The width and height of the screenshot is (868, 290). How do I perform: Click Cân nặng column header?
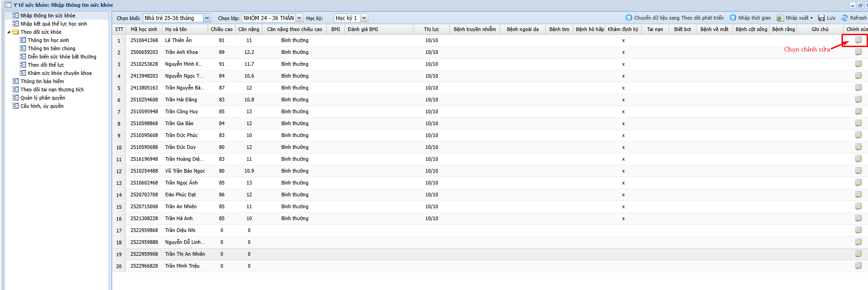[249, 29]
